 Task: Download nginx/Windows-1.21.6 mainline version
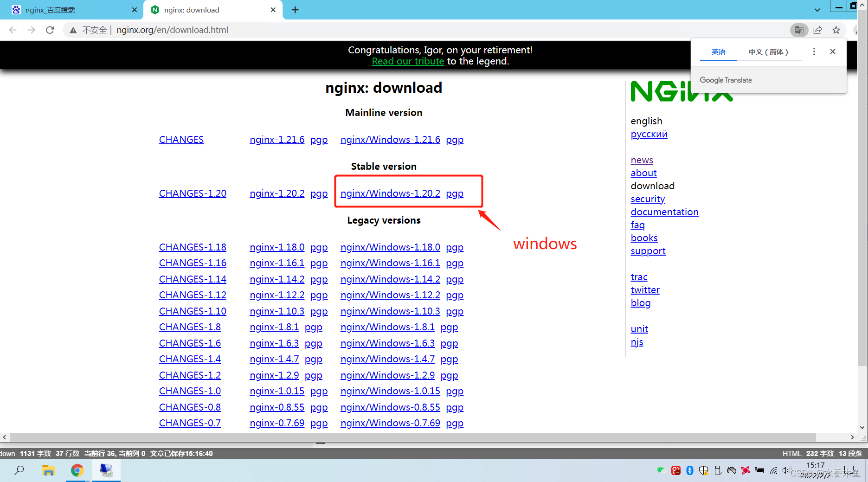390,140
